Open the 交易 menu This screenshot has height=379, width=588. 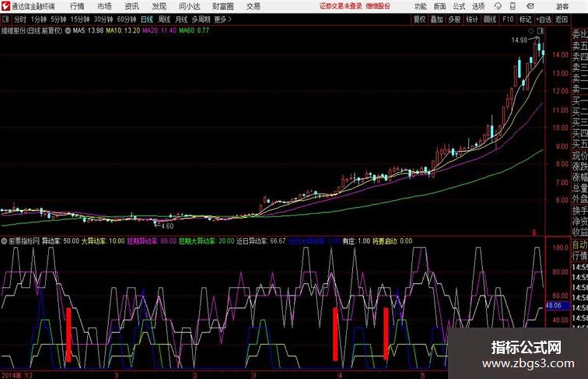253,6
